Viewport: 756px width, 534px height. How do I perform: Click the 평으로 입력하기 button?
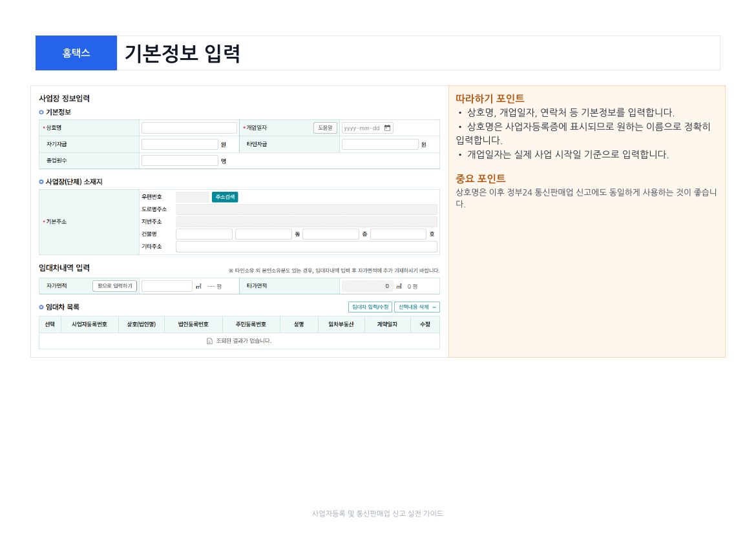click(115, 286)
